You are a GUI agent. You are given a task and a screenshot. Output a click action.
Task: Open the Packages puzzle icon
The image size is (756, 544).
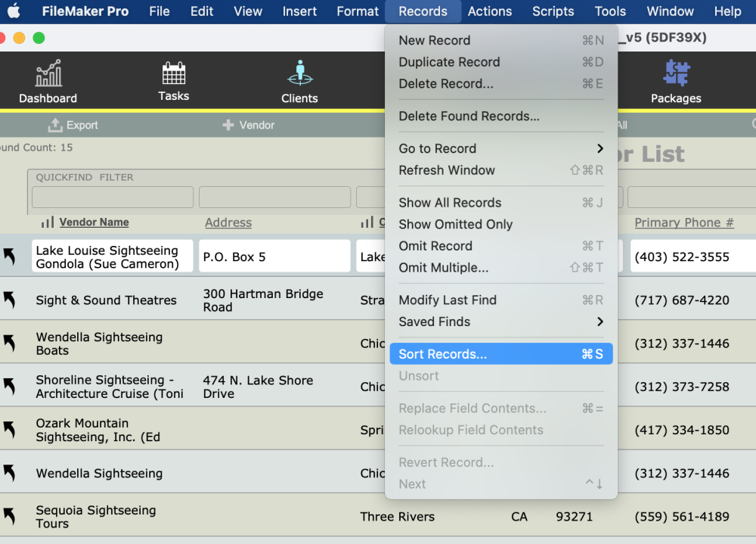[676, 73]
